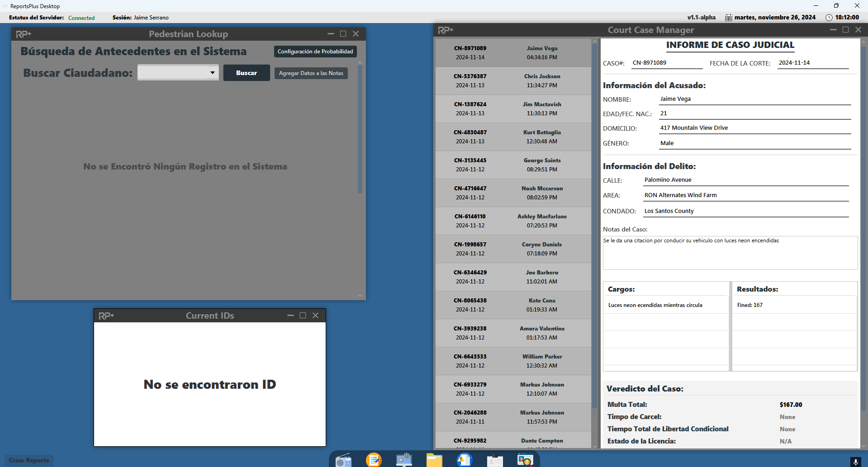
Task: Click the yellow folder icon in dock
Action: [x=434, y=460]
